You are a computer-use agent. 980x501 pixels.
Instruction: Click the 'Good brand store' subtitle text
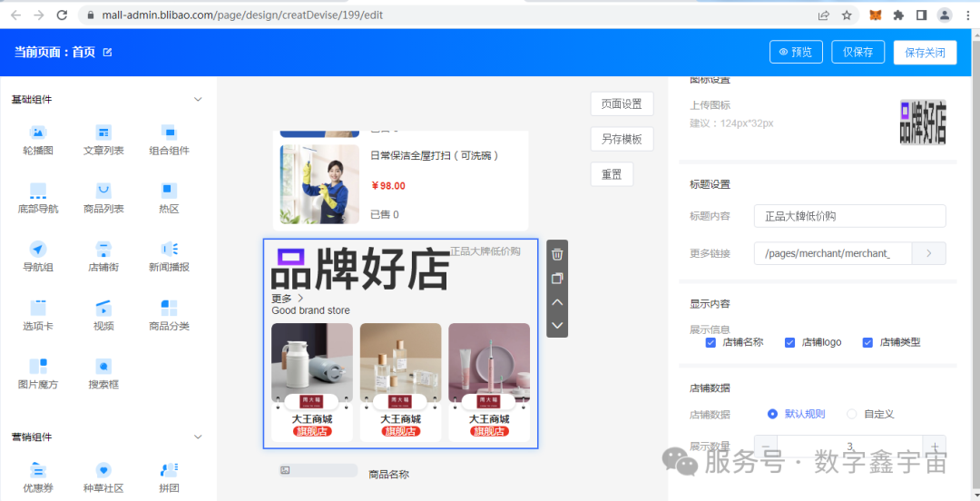point(310,310)
